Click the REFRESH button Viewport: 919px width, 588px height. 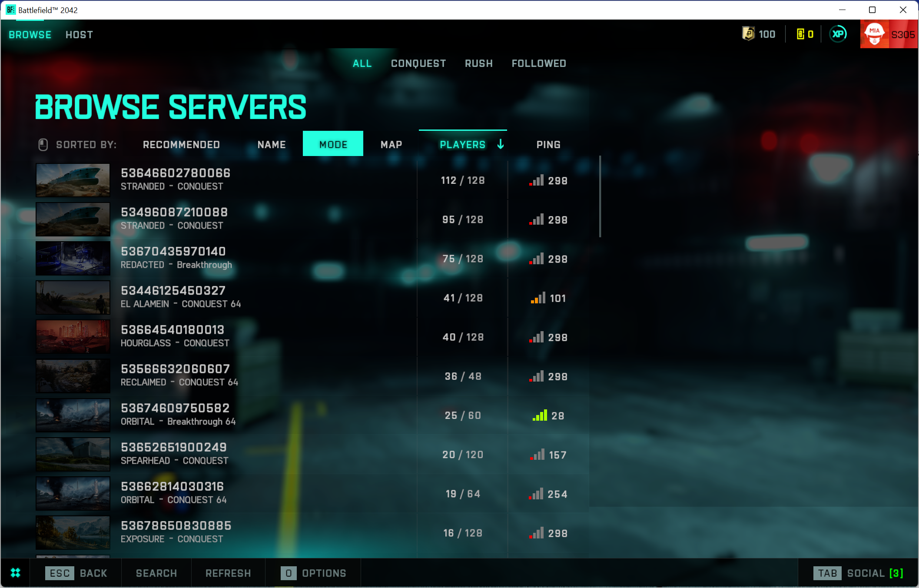coord(228,573)
